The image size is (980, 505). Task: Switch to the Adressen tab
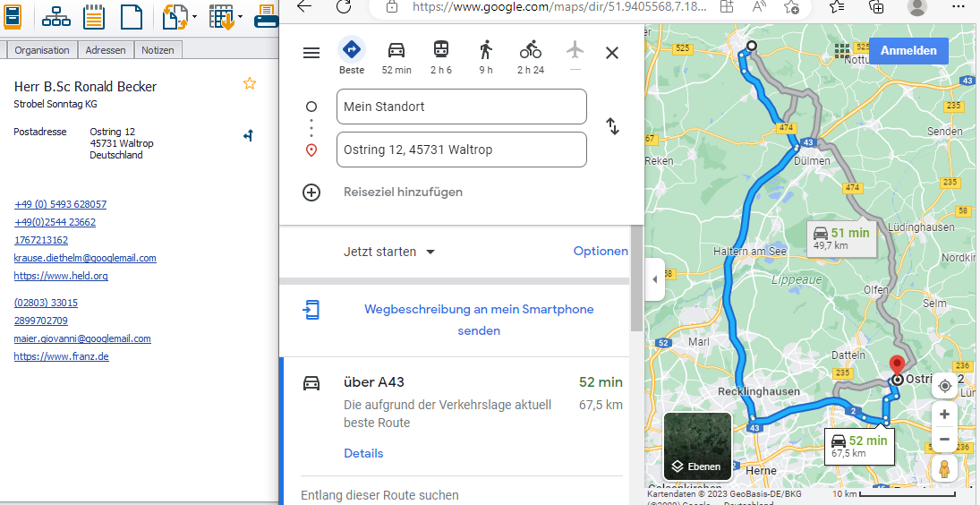106,50
